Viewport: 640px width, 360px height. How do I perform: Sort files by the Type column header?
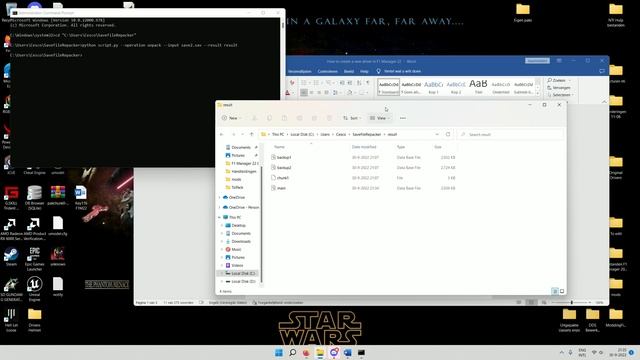point(401,147)
